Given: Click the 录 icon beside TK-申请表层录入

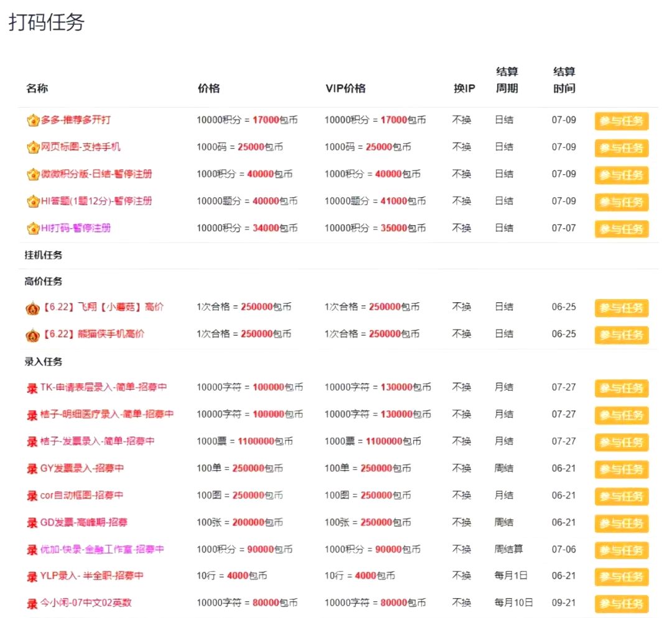Looking at the screenshot, I should (x=32, y=387).
